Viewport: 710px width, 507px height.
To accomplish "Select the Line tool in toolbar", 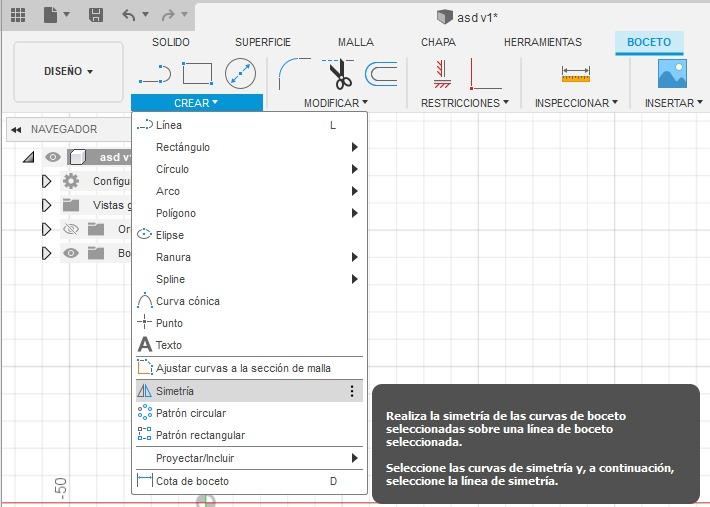I will 155,74.
